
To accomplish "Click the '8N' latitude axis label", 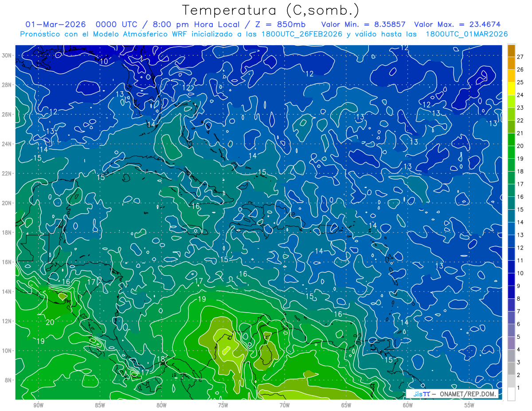I will 9,380.
